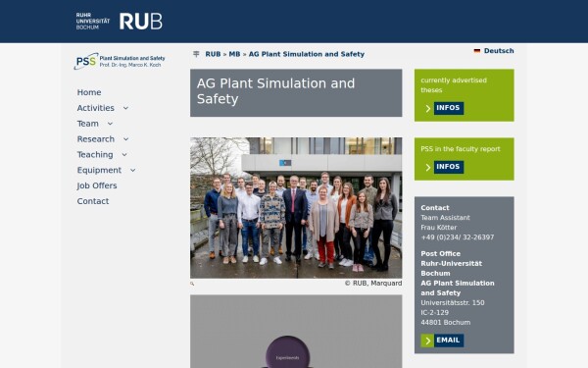Viewport: 588px width, 368px height.
Task: Expand the Activities submenu chevron
Action: pyautogui.click(x=125, y=108)
